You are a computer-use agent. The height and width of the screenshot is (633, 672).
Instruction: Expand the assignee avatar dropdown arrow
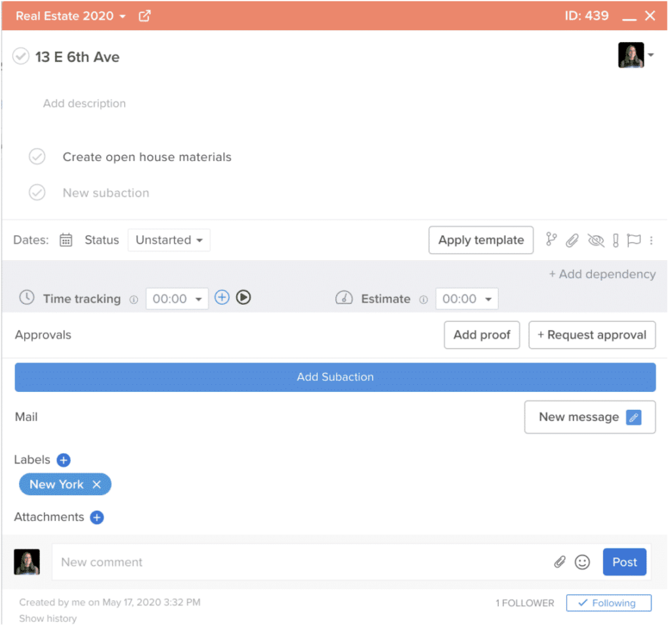click(x=650, y=55)
